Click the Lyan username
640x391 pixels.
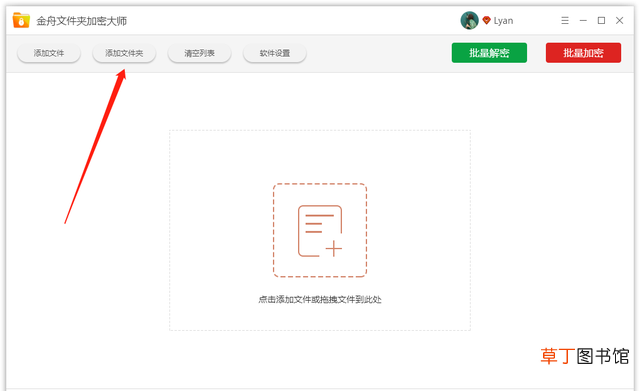point(503,21)
